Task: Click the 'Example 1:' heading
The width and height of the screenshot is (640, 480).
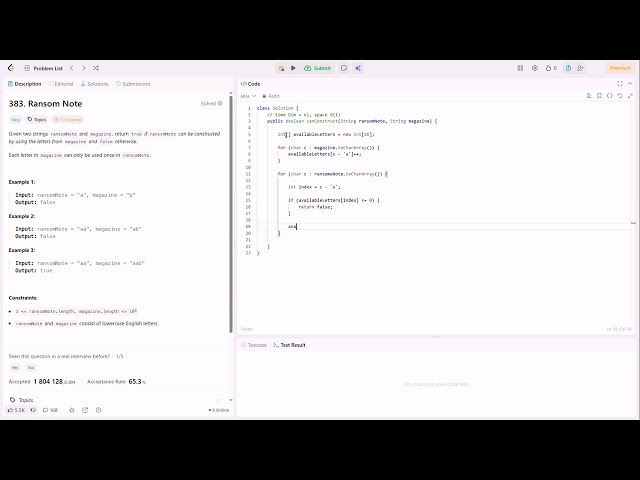Action: (x=22, y=182)
